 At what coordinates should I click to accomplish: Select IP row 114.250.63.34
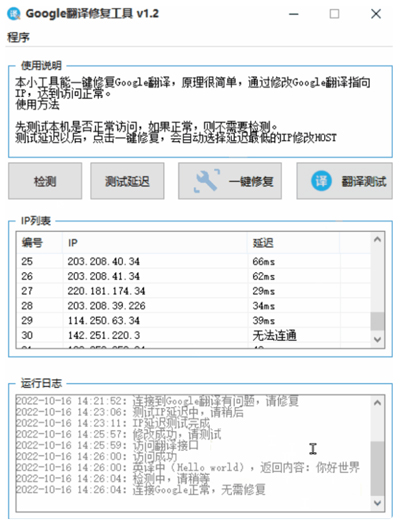pos(193,320)
